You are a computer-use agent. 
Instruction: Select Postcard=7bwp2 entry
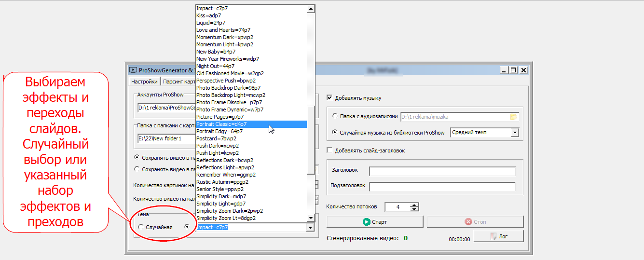click(251, 138)
